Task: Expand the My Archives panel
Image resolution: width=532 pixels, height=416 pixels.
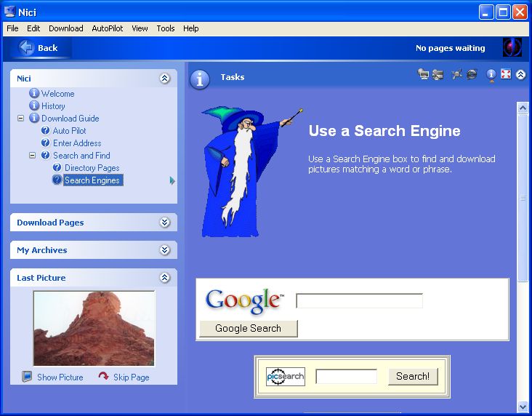Action: [164, 250]
